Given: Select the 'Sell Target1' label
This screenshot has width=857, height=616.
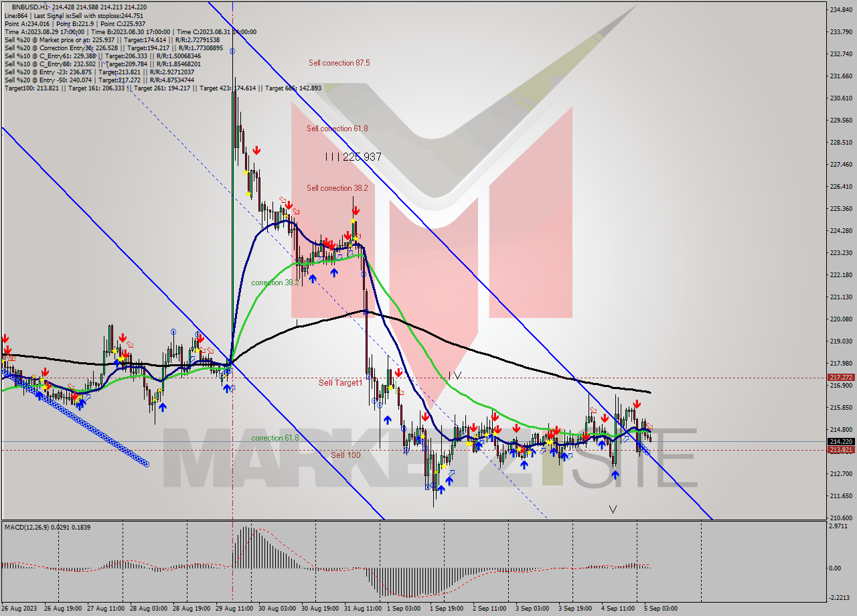Looking at the screenshot, I should click(x=340, y=383).
